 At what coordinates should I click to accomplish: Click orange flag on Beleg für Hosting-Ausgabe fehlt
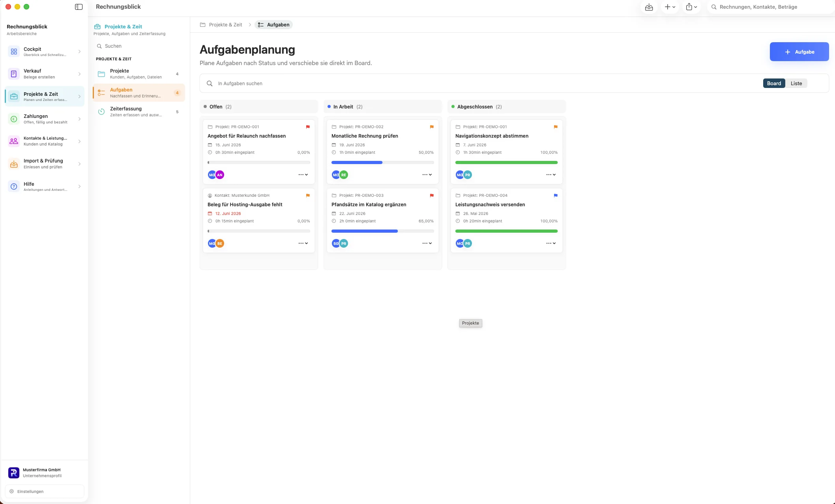[x=308, y=196]
